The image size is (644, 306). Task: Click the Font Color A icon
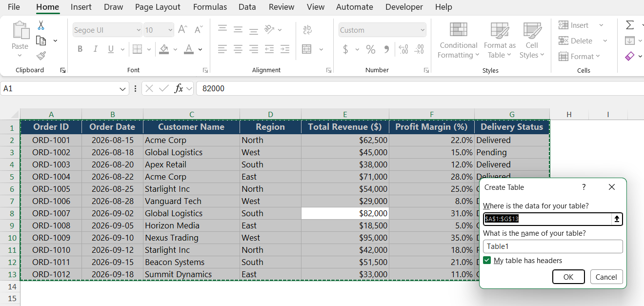click(x=188, y=49)
